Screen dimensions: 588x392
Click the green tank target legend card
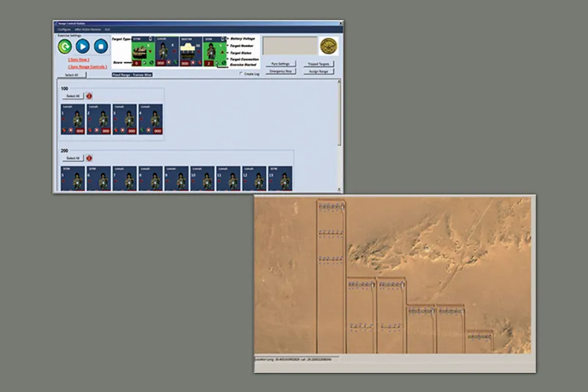point(143,51)
